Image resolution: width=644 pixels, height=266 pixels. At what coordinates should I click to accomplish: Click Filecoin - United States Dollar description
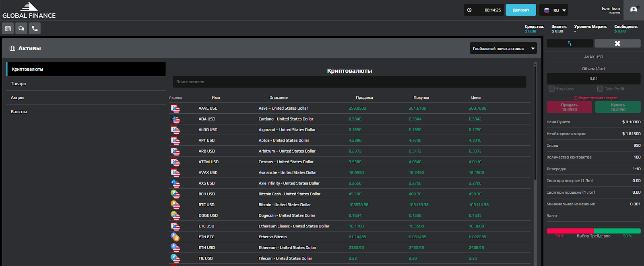click(285, 258)
